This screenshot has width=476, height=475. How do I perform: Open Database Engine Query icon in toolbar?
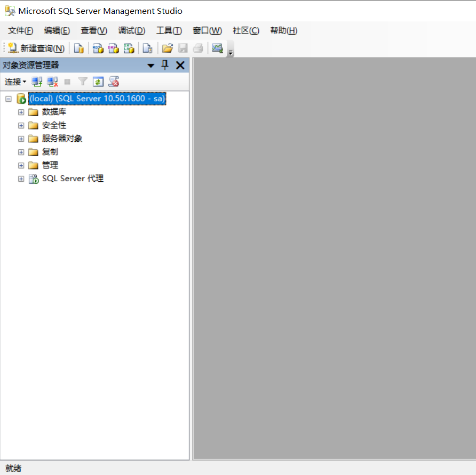(79, 48)
